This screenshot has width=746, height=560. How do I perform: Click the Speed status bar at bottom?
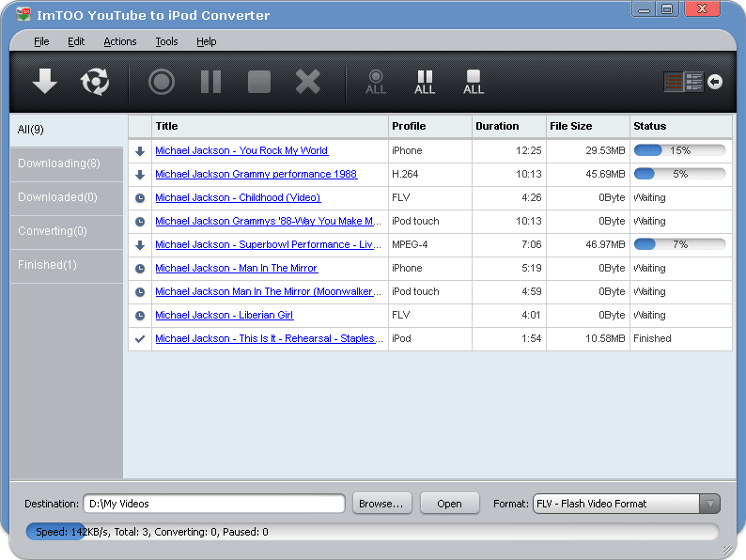[372, 532]
